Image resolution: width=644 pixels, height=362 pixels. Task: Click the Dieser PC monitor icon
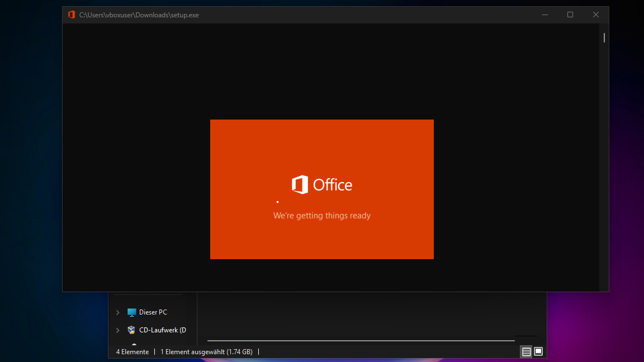131,312
